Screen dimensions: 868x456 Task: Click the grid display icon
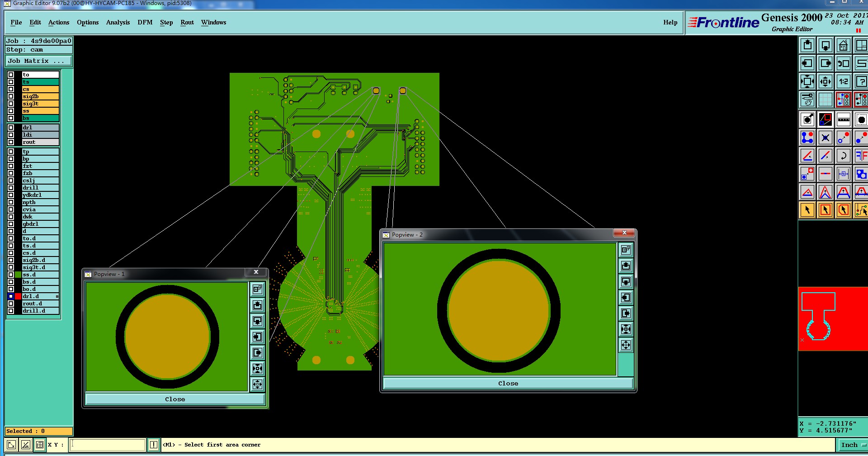coord(826,100)
